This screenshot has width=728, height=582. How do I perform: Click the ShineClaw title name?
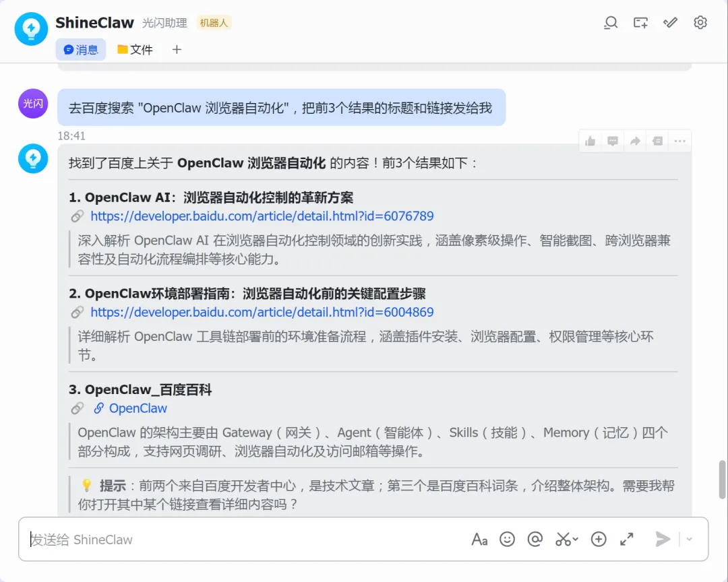[x=95, y=23]
